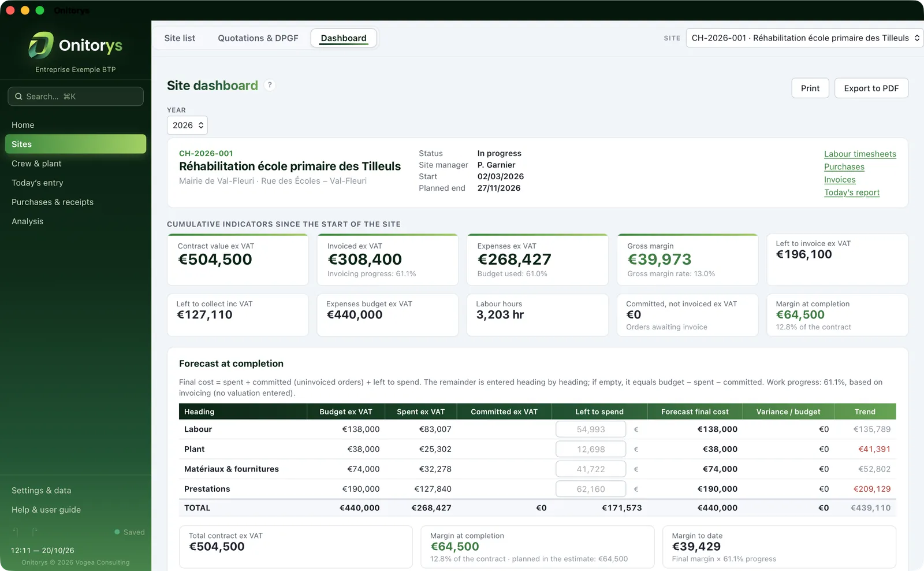Click the Onitorys logo icon
The height and width of the screenshot is (571, 924).
[x=41, y=45]
